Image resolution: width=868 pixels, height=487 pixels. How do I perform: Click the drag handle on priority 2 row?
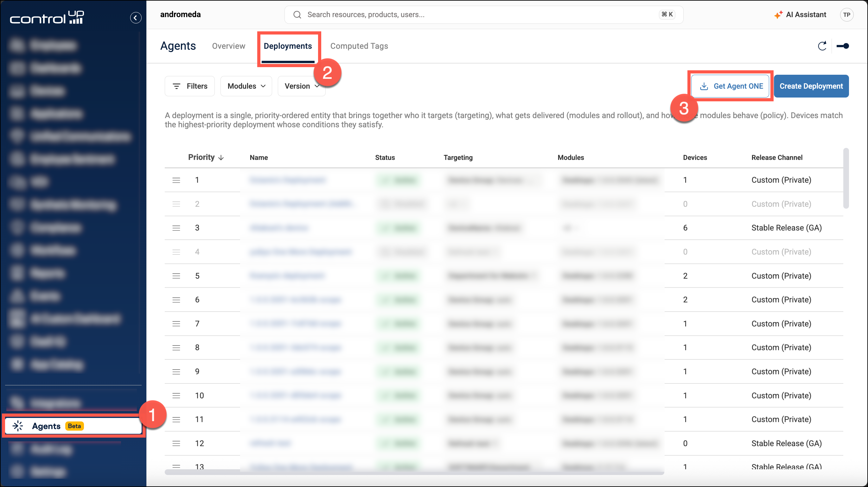176,204
